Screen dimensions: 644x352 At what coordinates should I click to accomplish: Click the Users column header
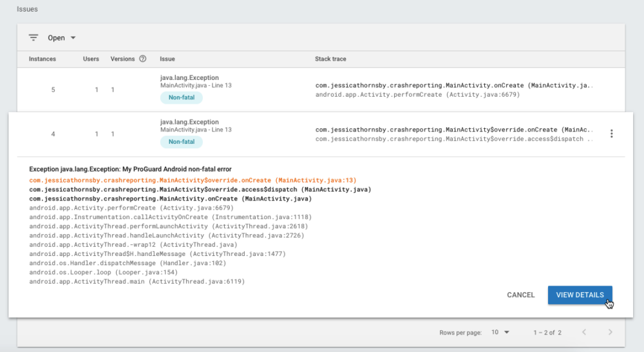coord(91,59)
